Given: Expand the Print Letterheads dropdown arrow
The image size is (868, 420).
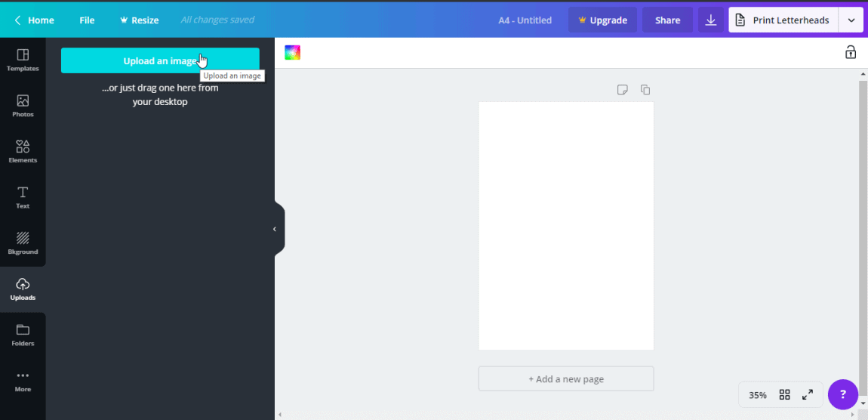Looking at the screenshot, I should 851,20.
